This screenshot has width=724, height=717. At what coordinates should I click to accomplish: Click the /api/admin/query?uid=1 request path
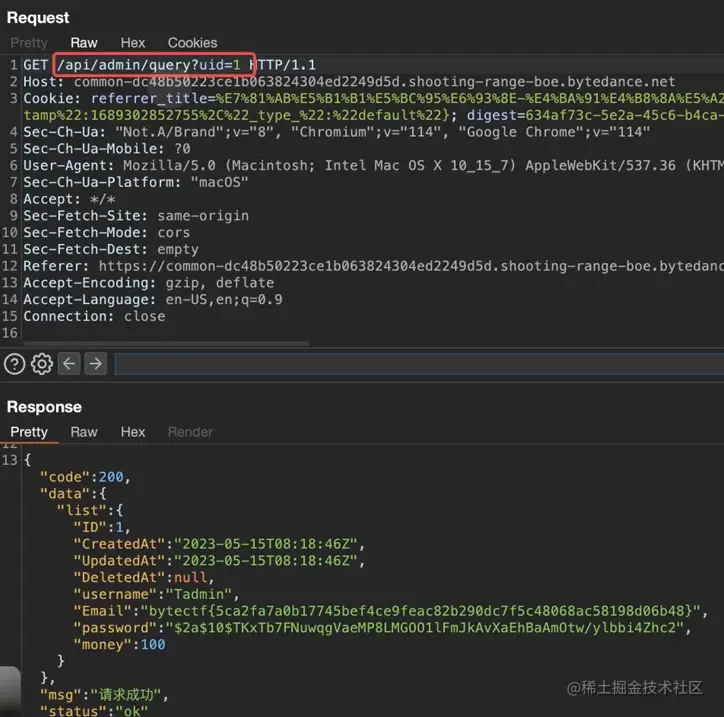point(148,65)
